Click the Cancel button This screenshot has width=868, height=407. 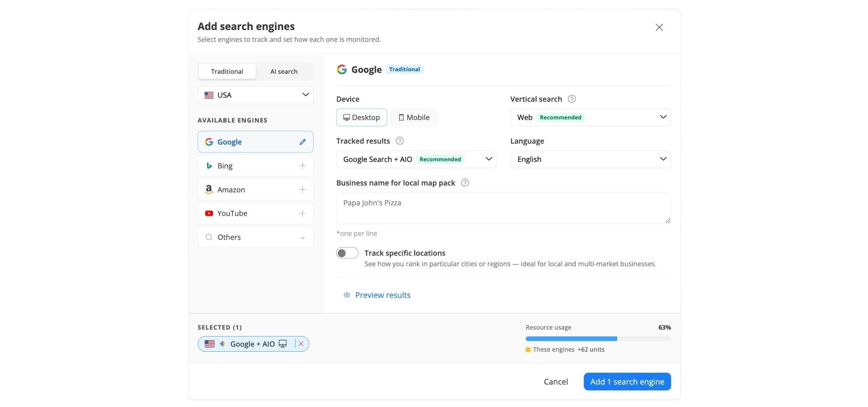556,382
